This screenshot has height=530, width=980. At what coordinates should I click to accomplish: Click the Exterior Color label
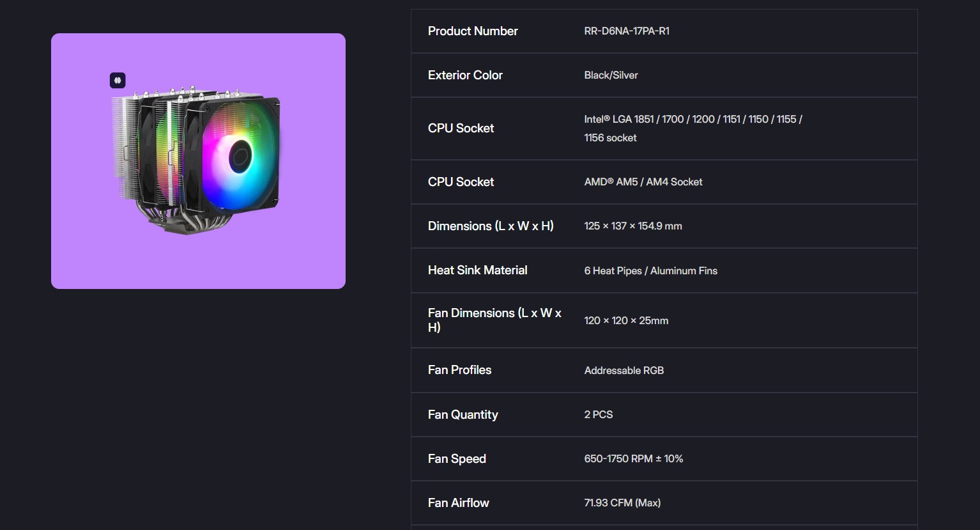pyautogui.click(x=465, y=75)
